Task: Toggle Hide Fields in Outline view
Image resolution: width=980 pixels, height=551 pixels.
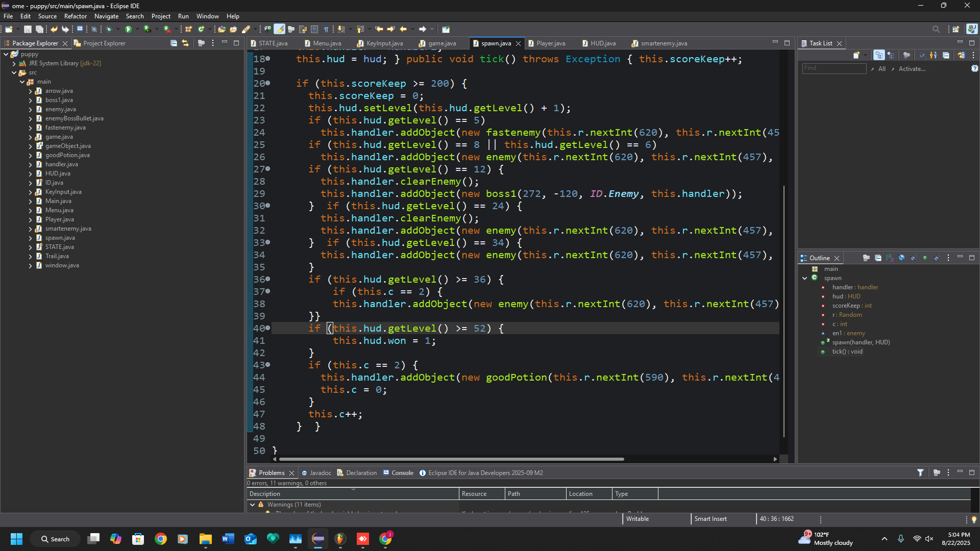Action: click(x=901, y=258)
